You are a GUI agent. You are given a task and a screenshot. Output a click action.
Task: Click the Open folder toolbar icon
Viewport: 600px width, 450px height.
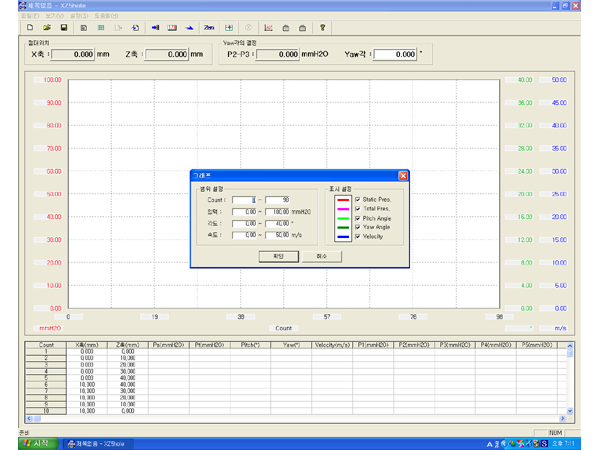pyautogui.click(x=46, y=27)
